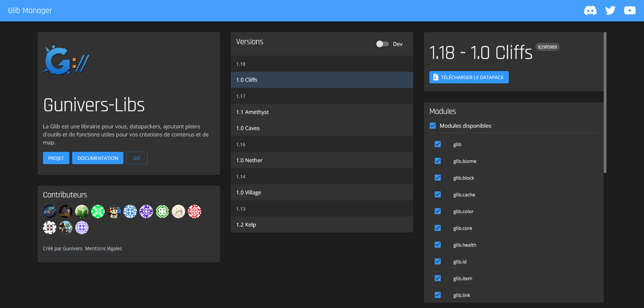This screenshot has width=644, height=308.
Task: Click Télécharger le datapack button
Action: coord(469,77)
